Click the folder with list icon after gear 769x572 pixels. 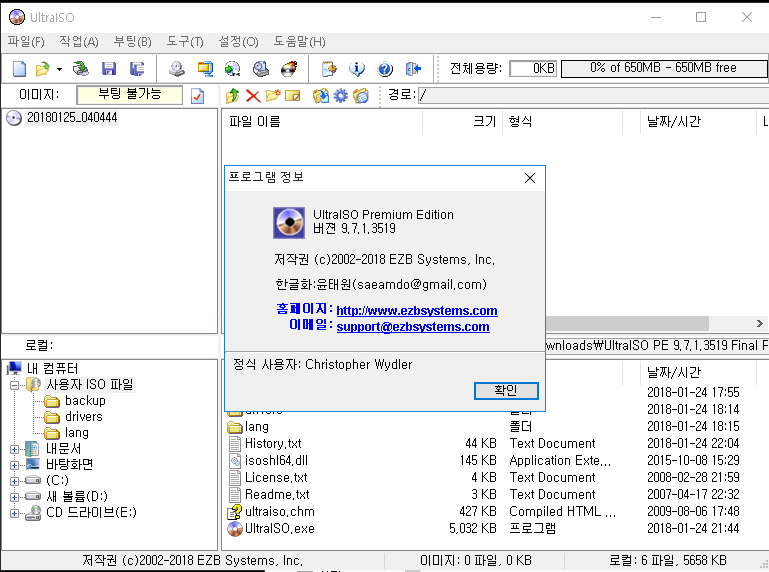[x=361, y=96]
